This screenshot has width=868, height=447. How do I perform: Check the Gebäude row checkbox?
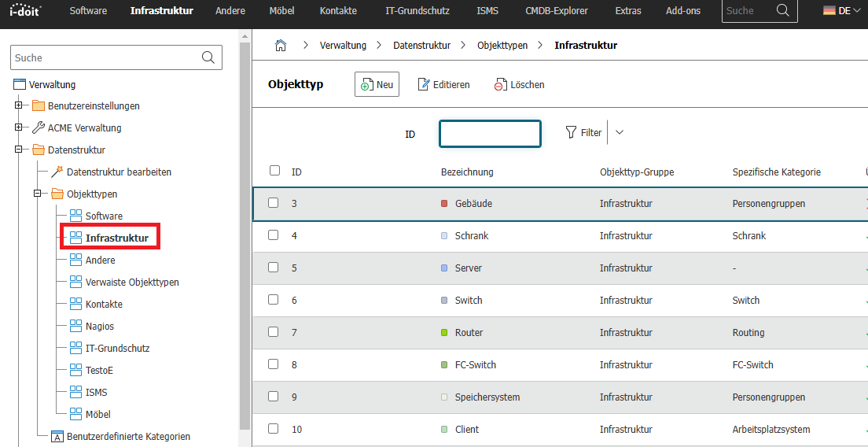274,203
